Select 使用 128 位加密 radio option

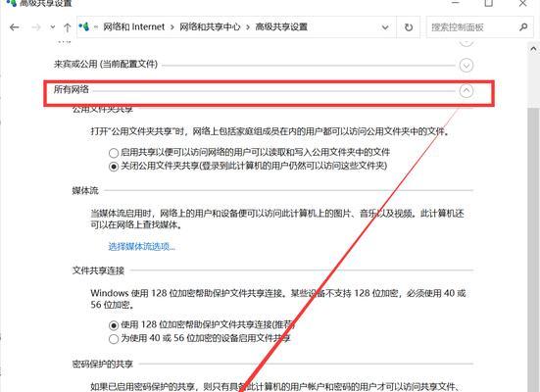point(114,325)
